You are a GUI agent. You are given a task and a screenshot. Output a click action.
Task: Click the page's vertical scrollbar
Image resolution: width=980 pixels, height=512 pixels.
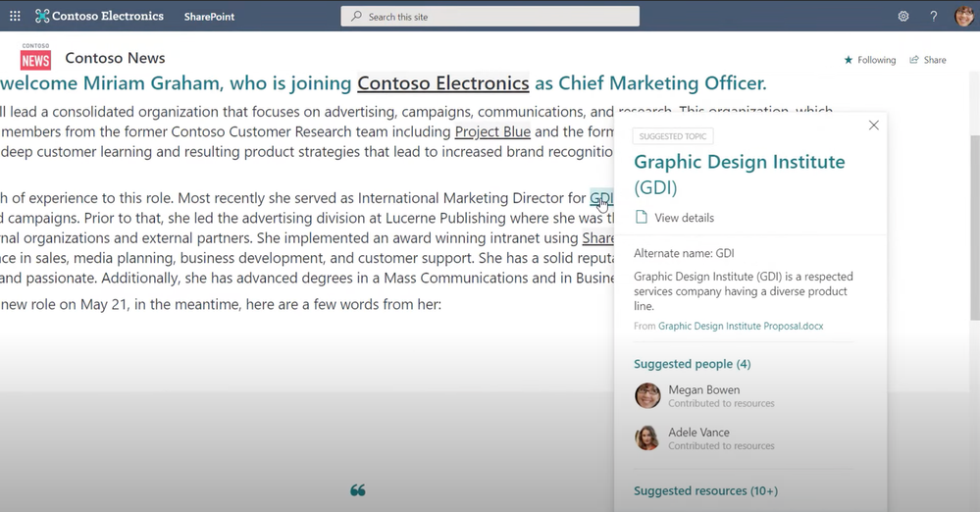[x=973, y=226]
